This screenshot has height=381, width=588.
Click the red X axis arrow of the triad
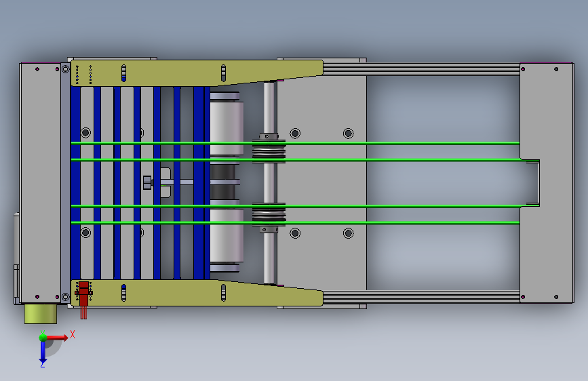click(56, 338)
